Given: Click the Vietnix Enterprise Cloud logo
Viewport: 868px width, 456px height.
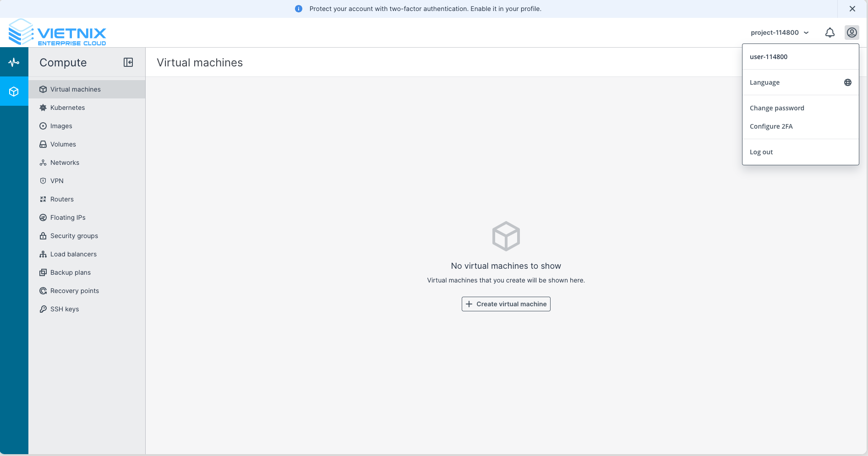Looking at the screenshot, I should pos(57,33).
